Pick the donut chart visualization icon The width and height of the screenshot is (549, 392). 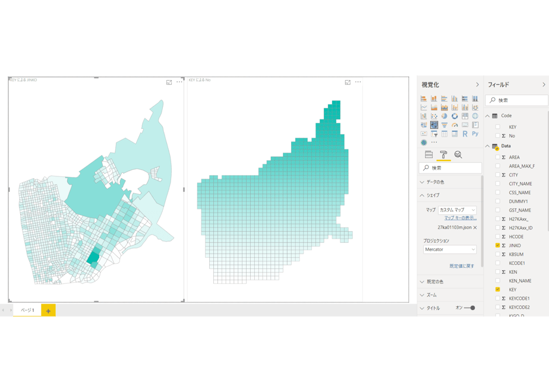(455, 116)
